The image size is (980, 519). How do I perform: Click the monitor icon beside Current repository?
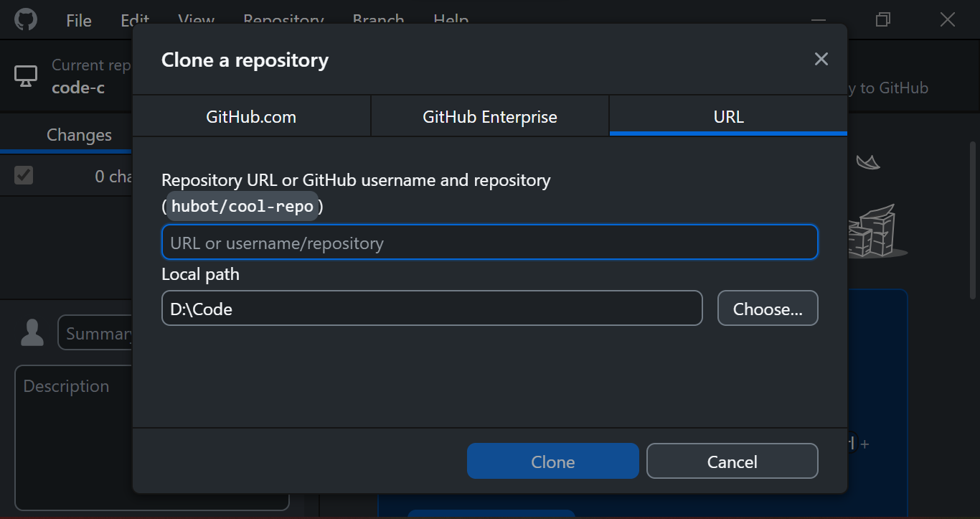[x=26, y=76]
